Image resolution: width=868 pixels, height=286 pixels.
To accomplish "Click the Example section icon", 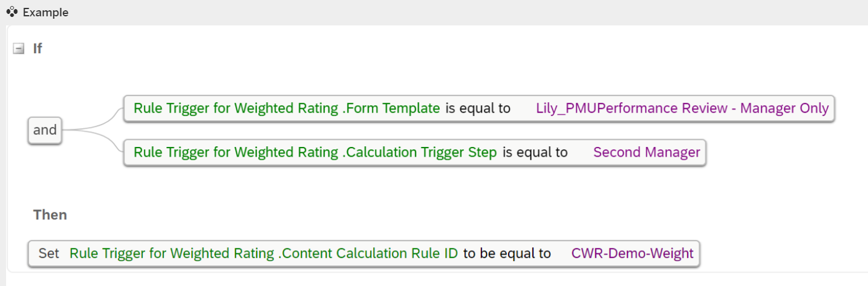I will click(11, 11).
